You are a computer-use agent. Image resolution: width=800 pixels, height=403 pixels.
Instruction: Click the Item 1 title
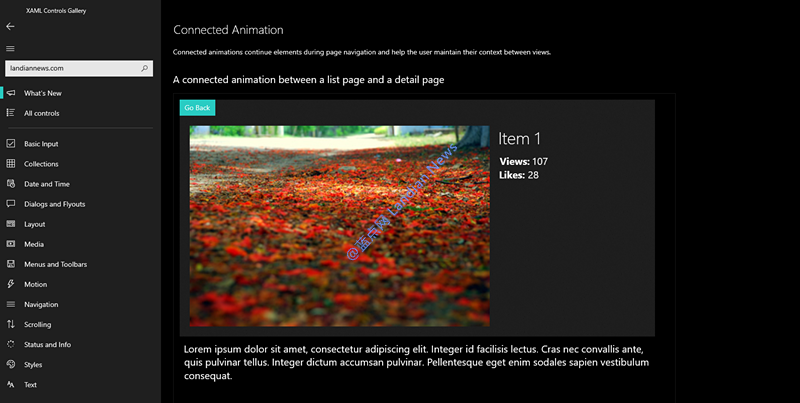(519, 139)
